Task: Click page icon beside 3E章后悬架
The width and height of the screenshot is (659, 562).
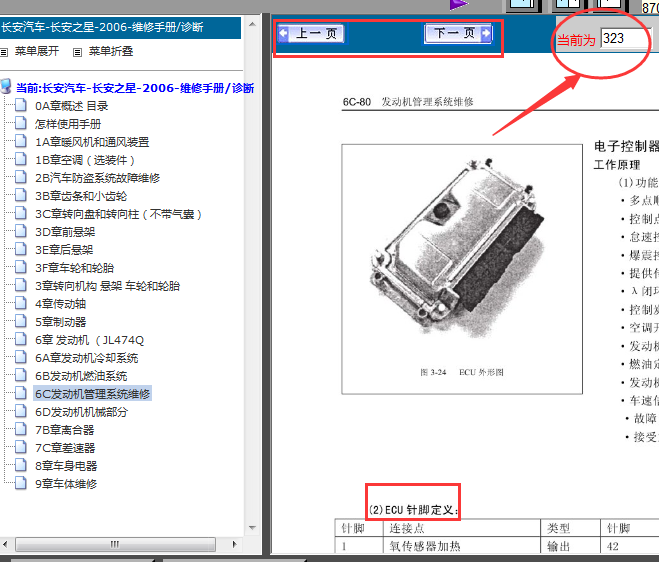Action: click(21, 249)
